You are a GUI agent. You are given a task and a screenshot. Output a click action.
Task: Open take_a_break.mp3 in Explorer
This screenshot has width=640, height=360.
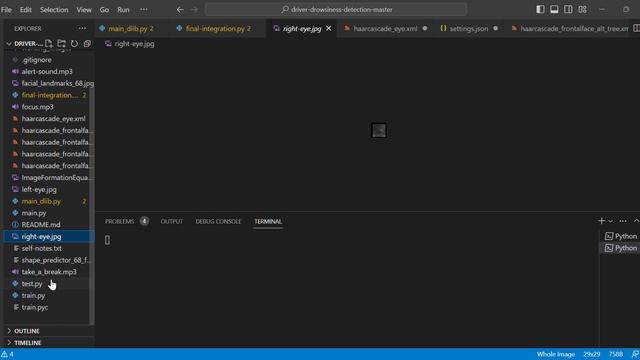tap(49, 272)
